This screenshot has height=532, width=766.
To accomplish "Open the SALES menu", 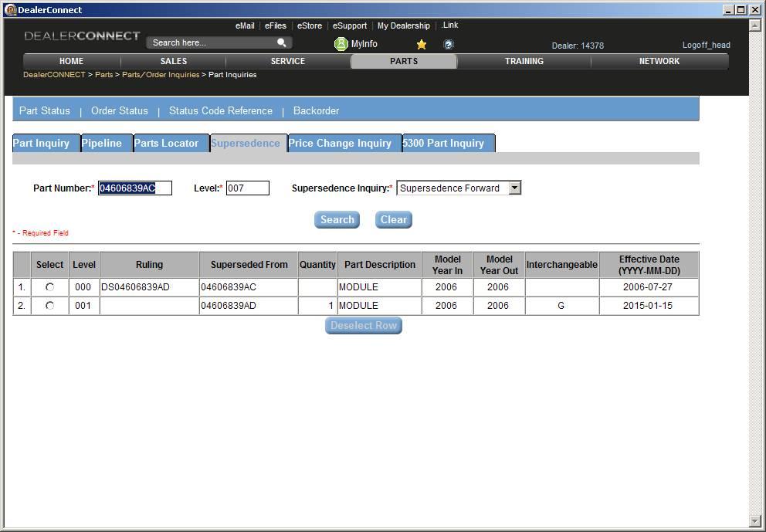I will [x=174, y=61].
